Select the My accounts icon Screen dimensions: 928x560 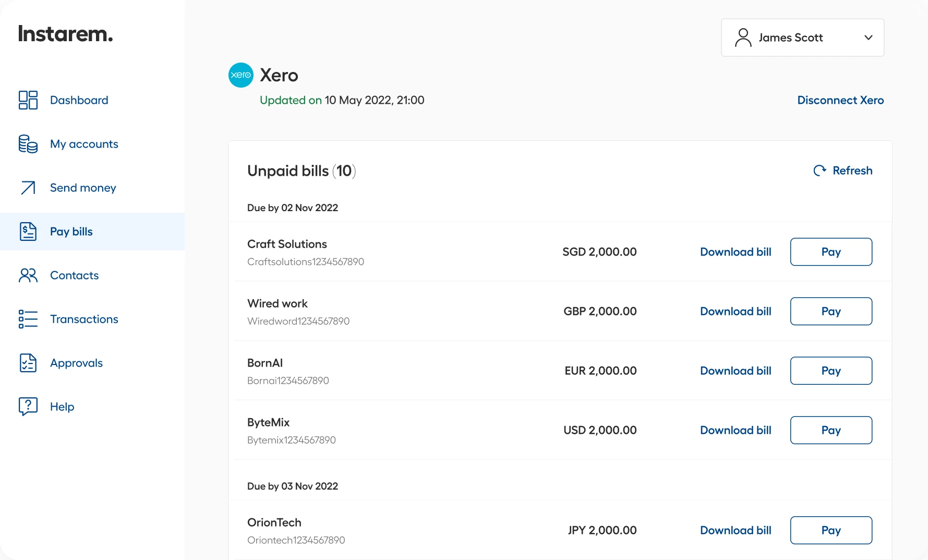pos(28,144)
